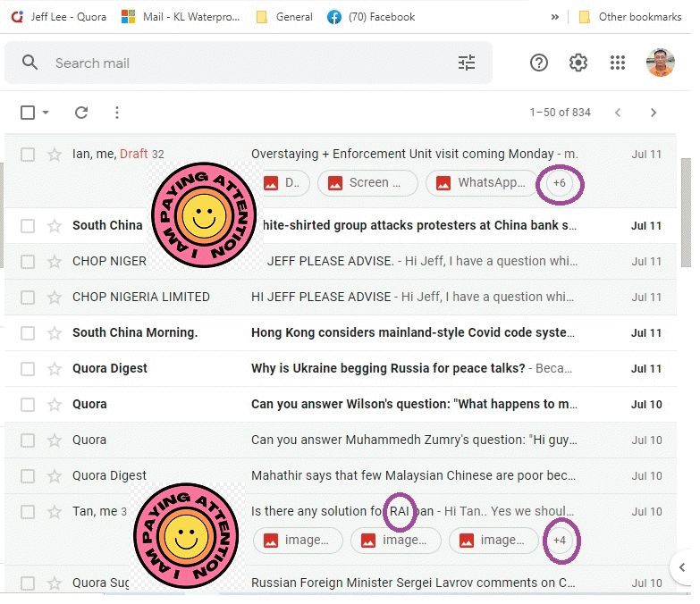Viewport: 700px width, 604px height.
Task: Go to next page of emails
Action: click(x=654, y=113)
